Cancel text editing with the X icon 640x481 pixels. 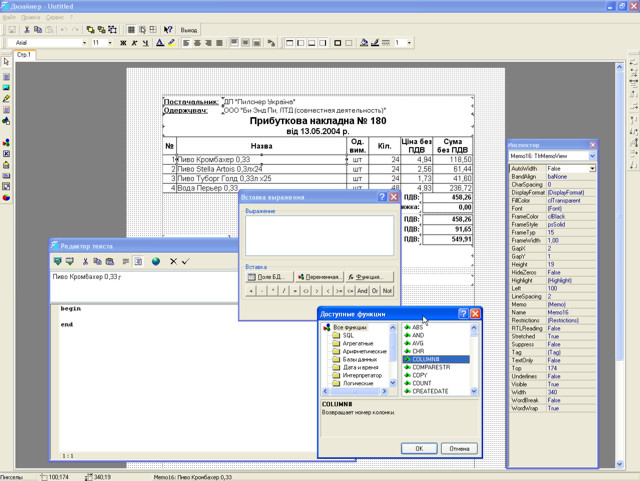click(x=173, y=261)
